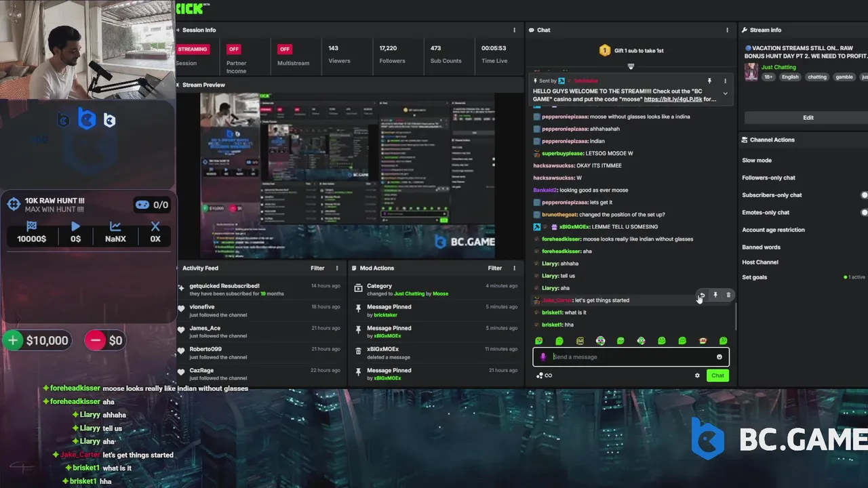
Task: Click the wrench icon beside Stream info title
Action: pos(745,30)
